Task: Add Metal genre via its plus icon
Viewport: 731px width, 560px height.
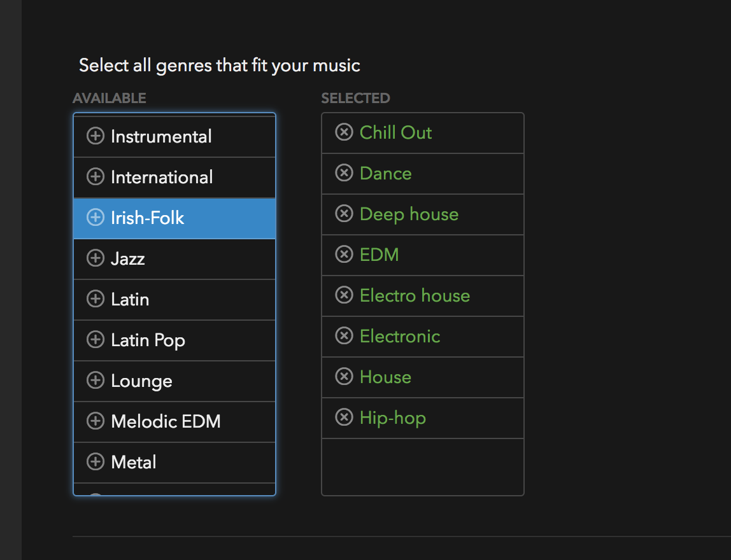Action: tap(96, 462)
